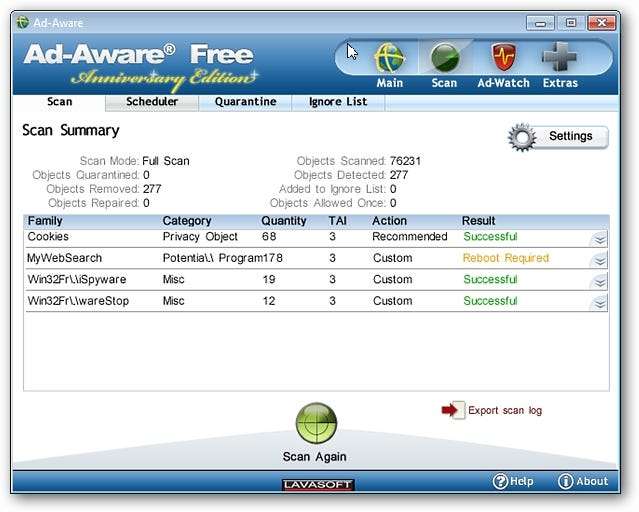This screenshot has height=512, width=639.
Task: Click the quantity 12 cell
Action: 269,301
